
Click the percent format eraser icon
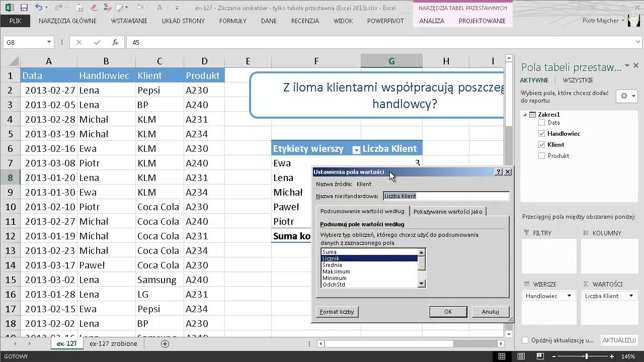pos(107,8)
